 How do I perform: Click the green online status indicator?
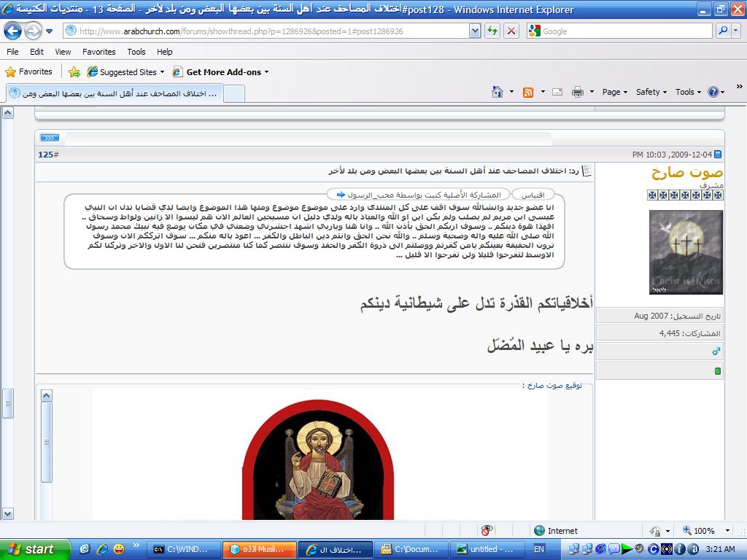click(718, 371)
